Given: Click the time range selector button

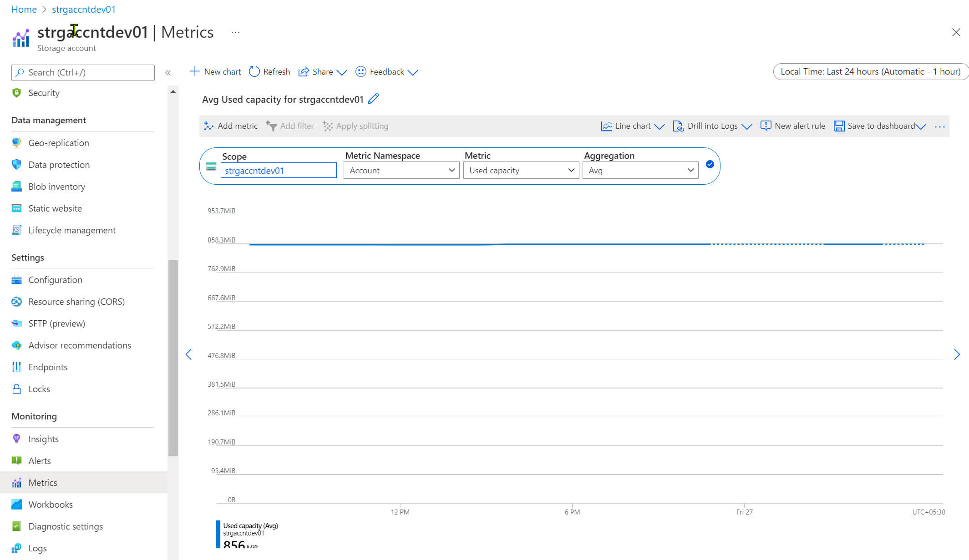Looking at the screenshot, I should 870,71.
